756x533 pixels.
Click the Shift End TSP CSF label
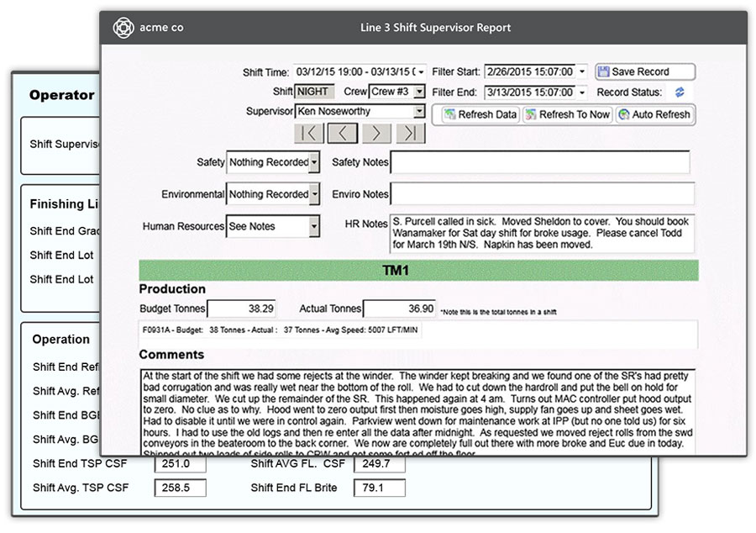(80, 463)
